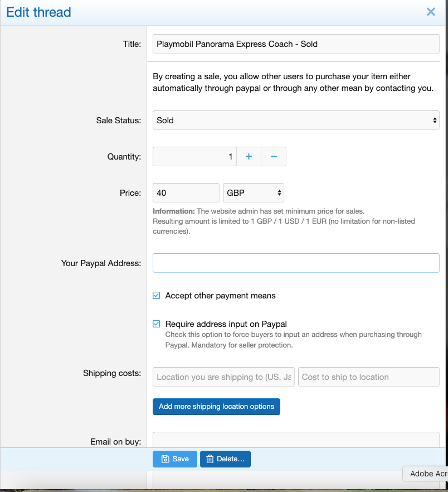Click the Sale Status label
The width and height of the screenshot is (448, 492).
(119, 120)
